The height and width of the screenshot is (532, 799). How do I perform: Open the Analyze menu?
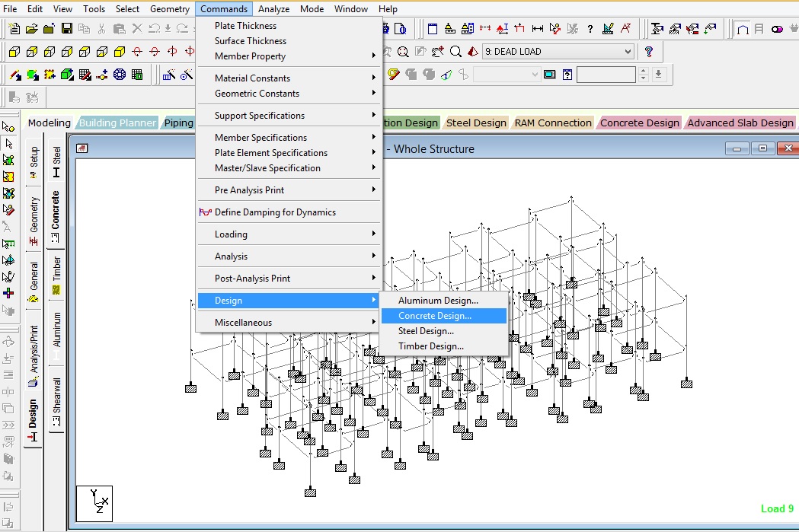(x=273, y=8)
